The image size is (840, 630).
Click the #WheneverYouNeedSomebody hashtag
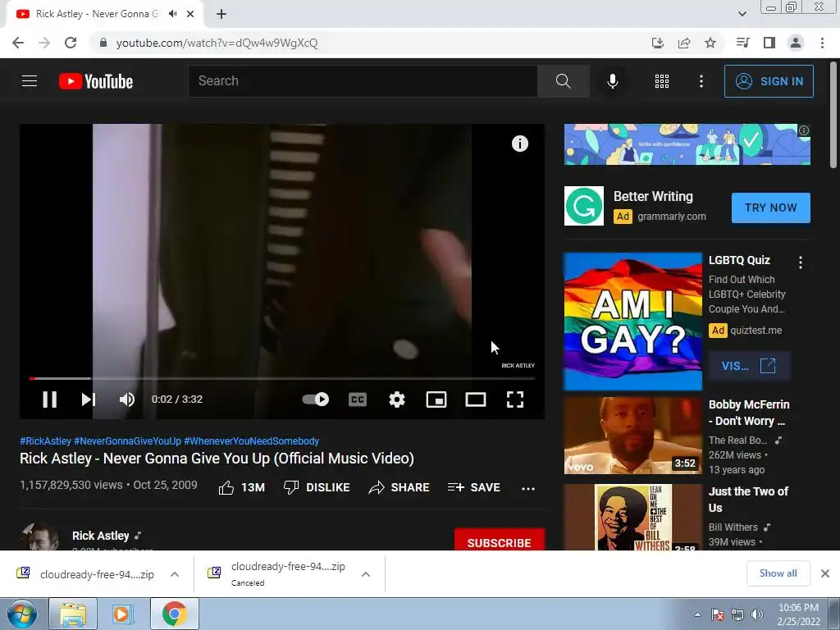coord(251,441)
